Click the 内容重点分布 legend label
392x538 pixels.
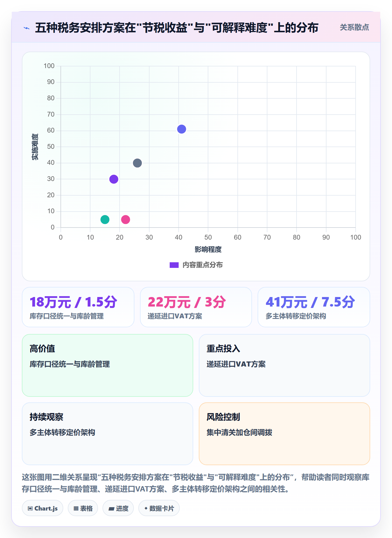point(202,265)
